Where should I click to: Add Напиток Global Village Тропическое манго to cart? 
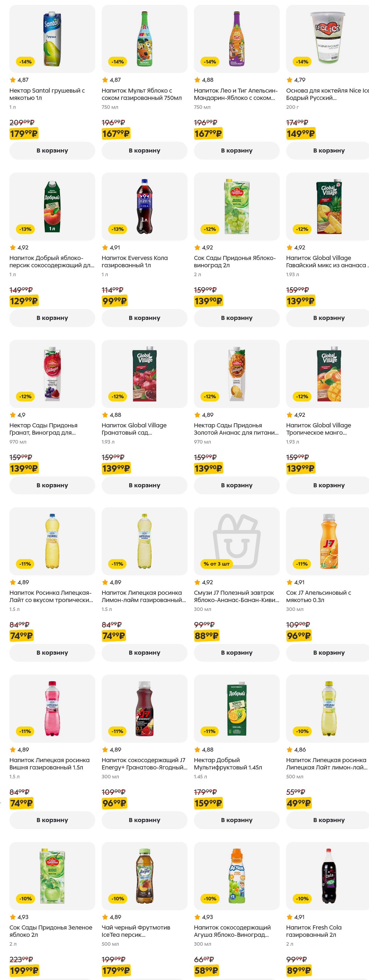pos(329,485)
